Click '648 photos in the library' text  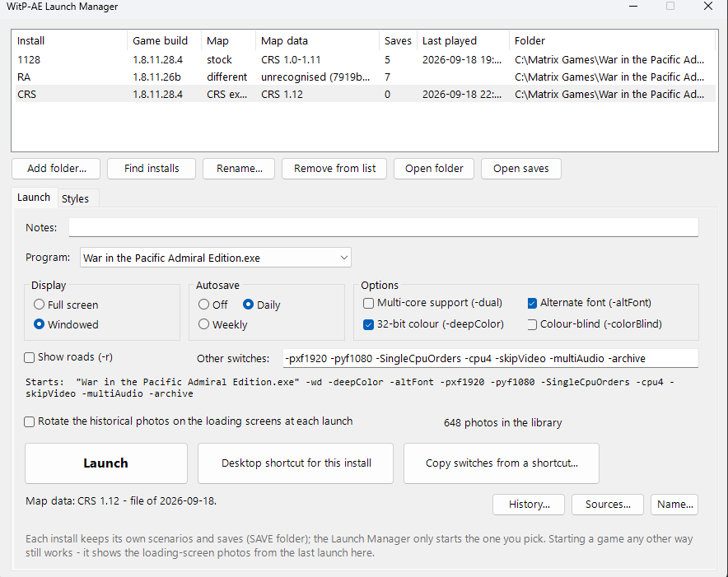(503, 423)
